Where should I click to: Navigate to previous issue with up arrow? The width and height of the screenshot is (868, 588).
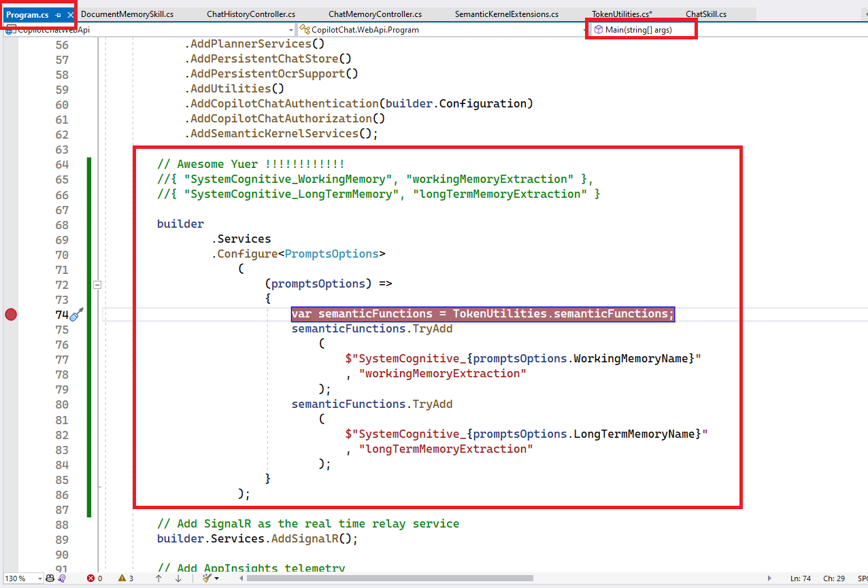[x=158, y=578]
